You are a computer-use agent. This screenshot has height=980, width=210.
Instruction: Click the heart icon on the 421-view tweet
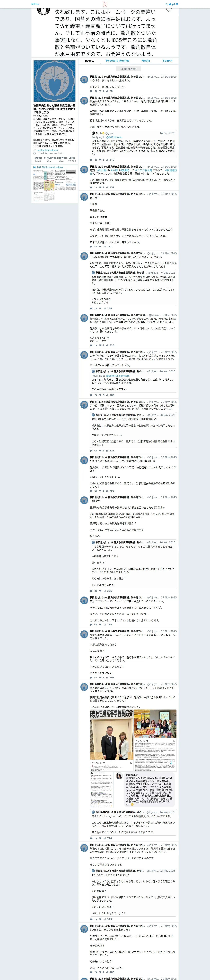[x=100, y=450]
